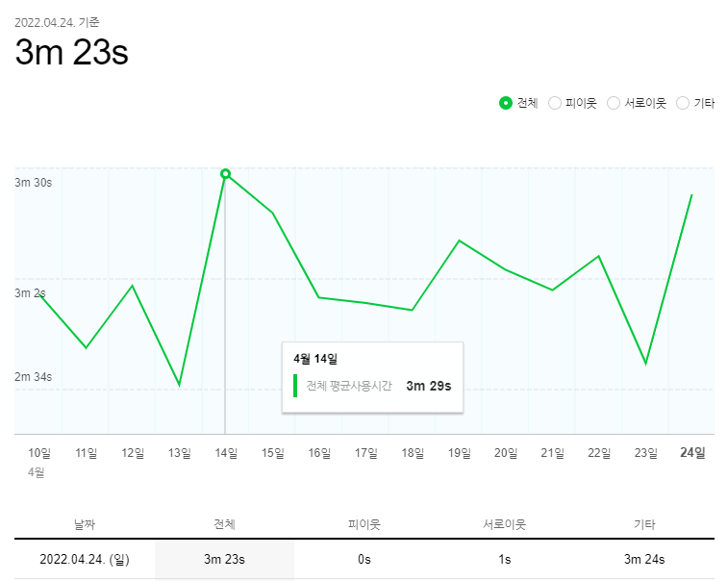Click the 23일 x-axis date label
The height and width of the screenshot is (581, 728).
(646, 453)
